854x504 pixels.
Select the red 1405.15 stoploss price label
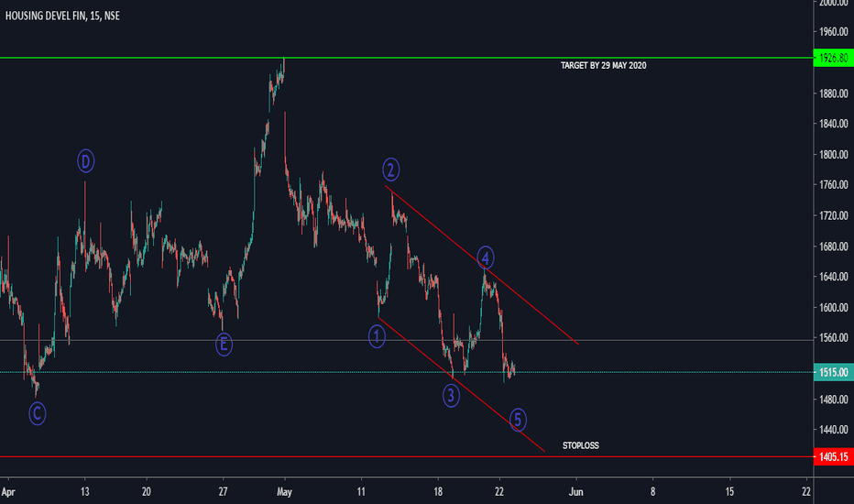click(x=833, y=456)
